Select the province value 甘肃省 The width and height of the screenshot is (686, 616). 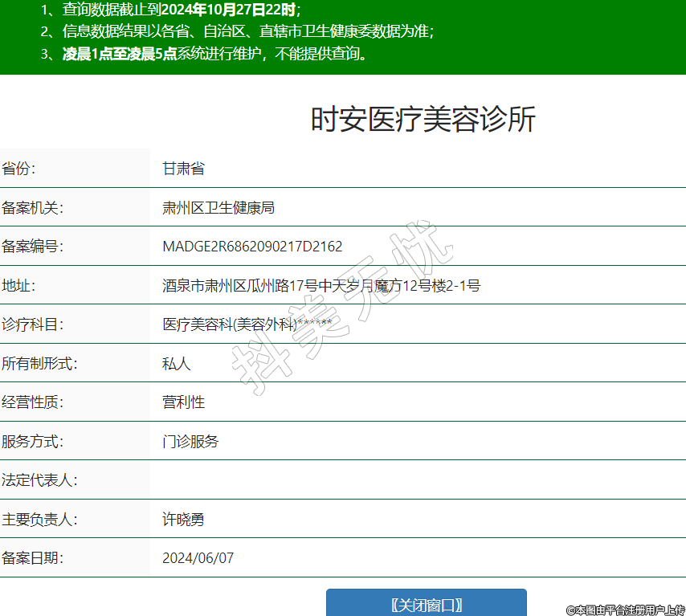pyautogui.click(x=183, y=169)
